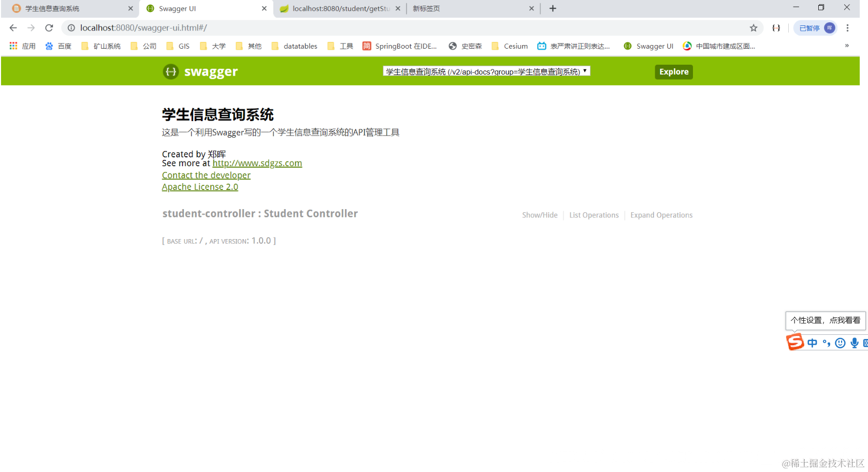The height and width of the screenshot is (472, 868).
Task: Click the swagger logo in header
Action: pos(200,71)
